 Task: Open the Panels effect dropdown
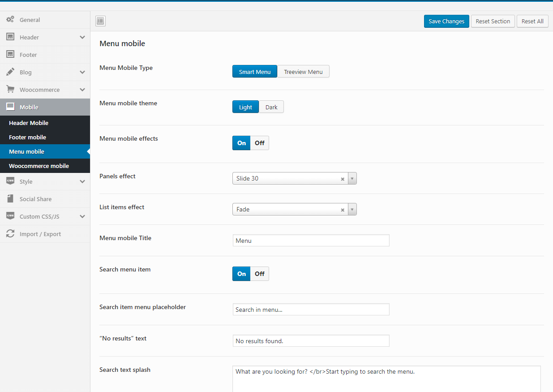[x=352, y=178]
